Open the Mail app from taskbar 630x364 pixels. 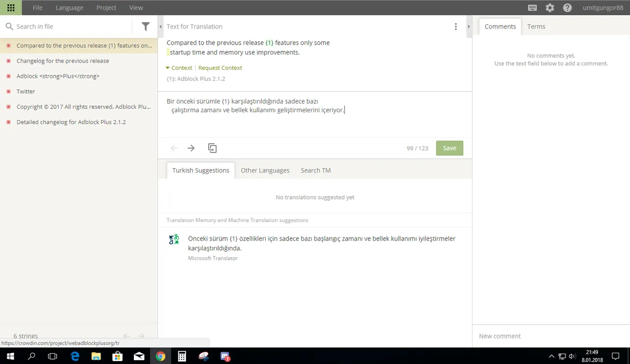139,356
